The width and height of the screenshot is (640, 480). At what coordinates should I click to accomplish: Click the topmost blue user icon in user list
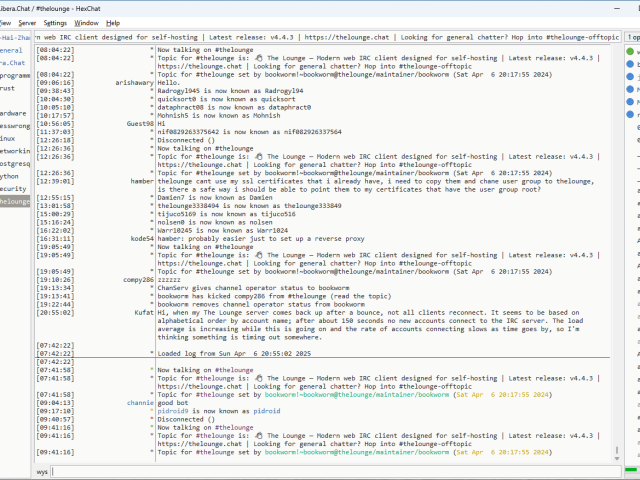point(631,63)
